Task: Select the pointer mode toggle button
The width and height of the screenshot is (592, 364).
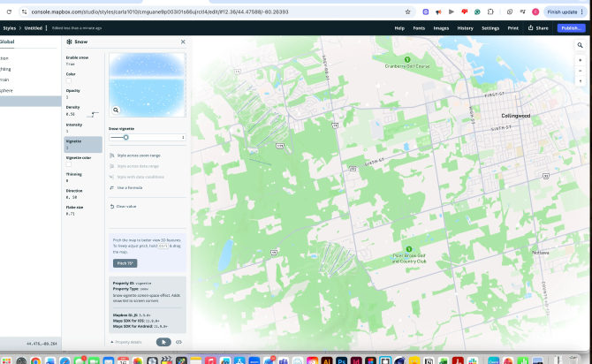Action: coord(163,342)
